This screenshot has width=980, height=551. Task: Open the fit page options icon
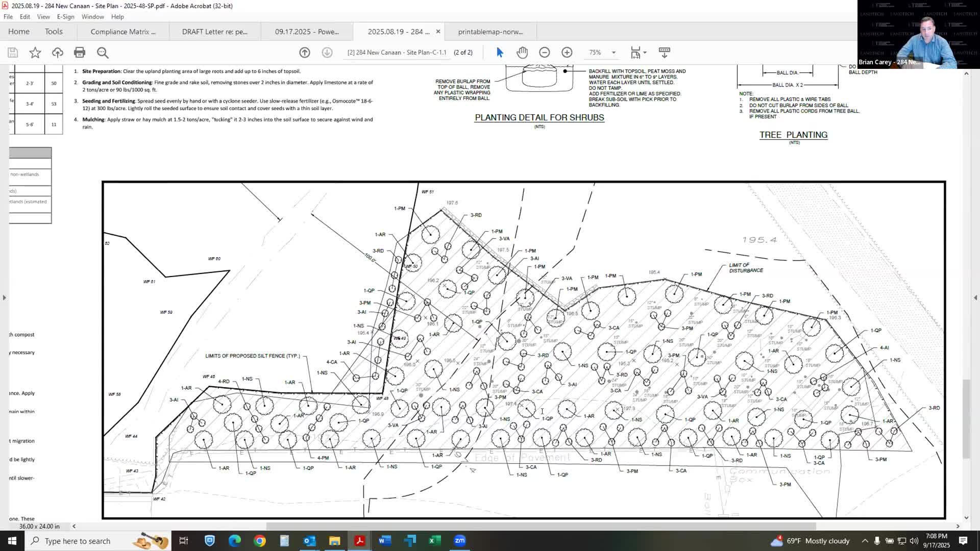point(638,53)
